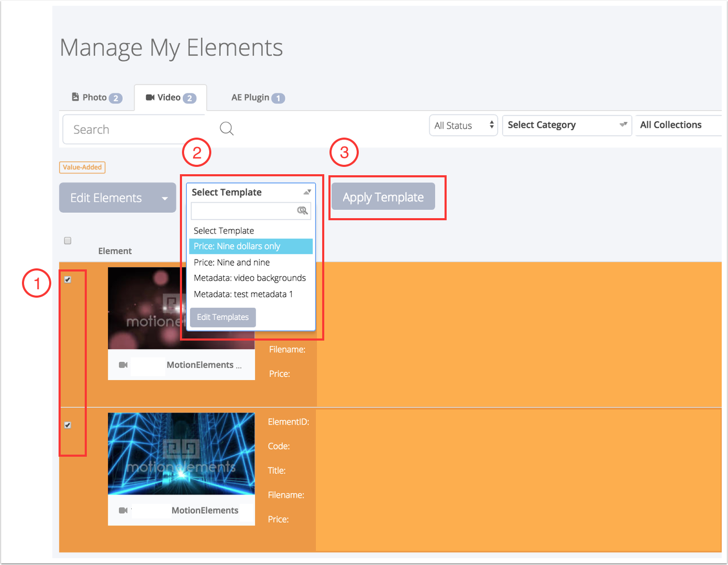Open the Select Category dropdown
The image size is (728, 565).
(x=567, y=126)
